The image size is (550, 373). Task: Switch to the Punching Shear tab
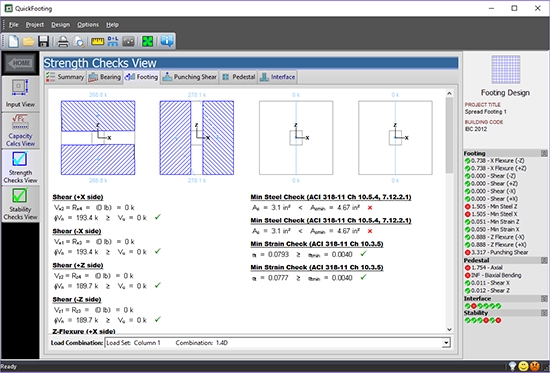click(x=190, y=77)
